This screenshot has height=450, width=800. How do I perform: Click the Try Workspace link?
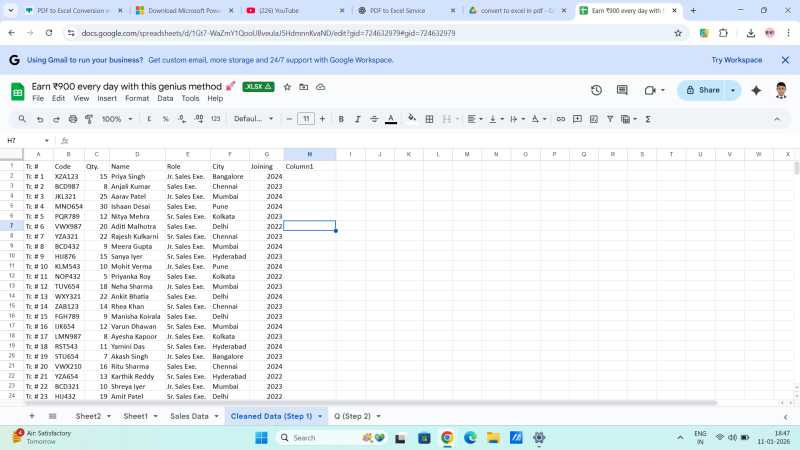click(736, 60)
